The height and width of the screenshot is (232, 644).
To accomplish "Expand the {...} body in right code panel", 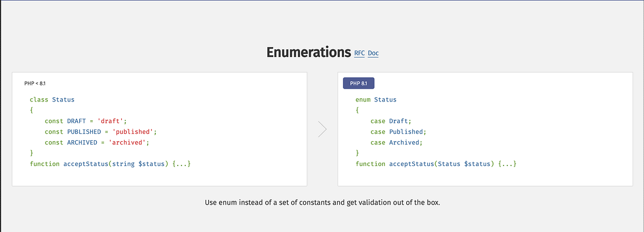I will click(x=507, y=164).
